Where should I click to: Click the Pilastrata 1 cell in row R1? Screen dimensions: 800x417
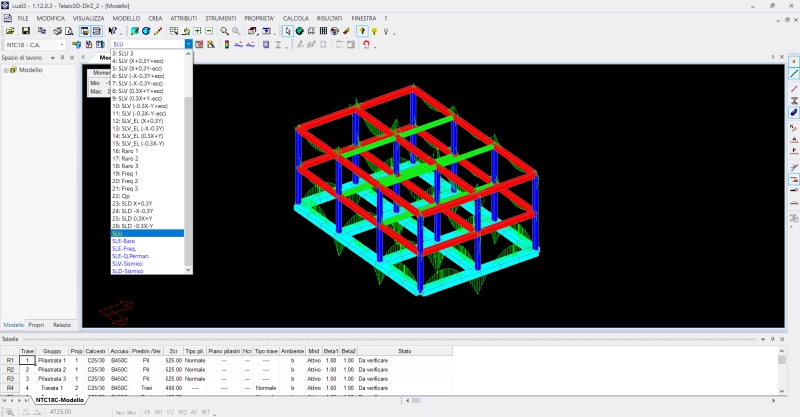point(52,359)
